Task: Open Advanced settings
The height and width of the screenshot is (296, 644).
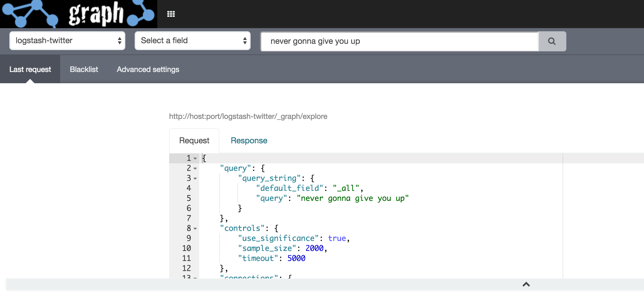Action: pos(148,69)
